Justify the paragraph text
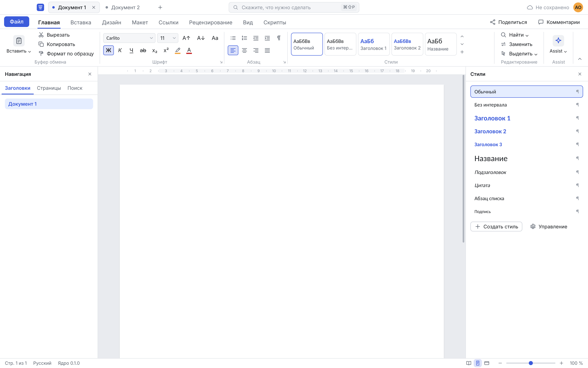 click(267, 50)
